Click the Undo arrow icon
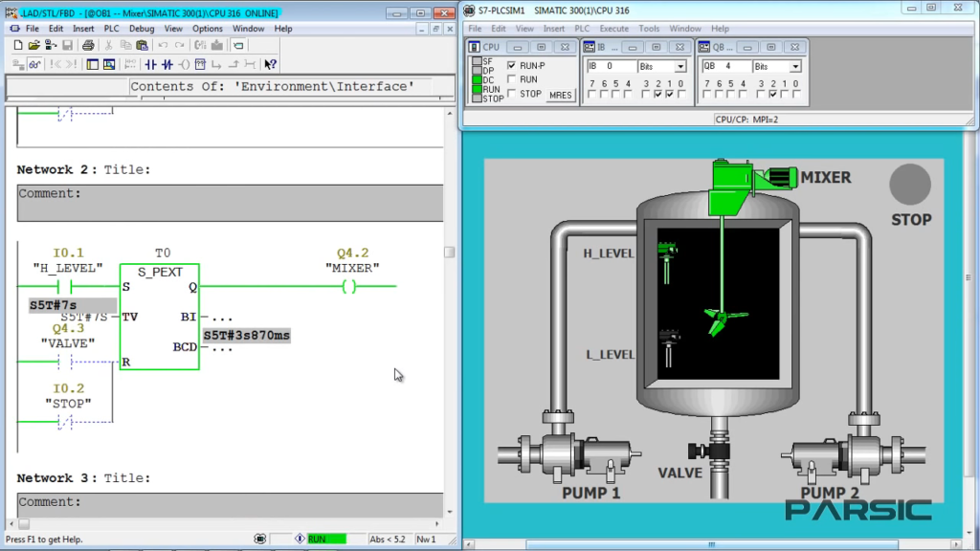 tap(163, 45)
